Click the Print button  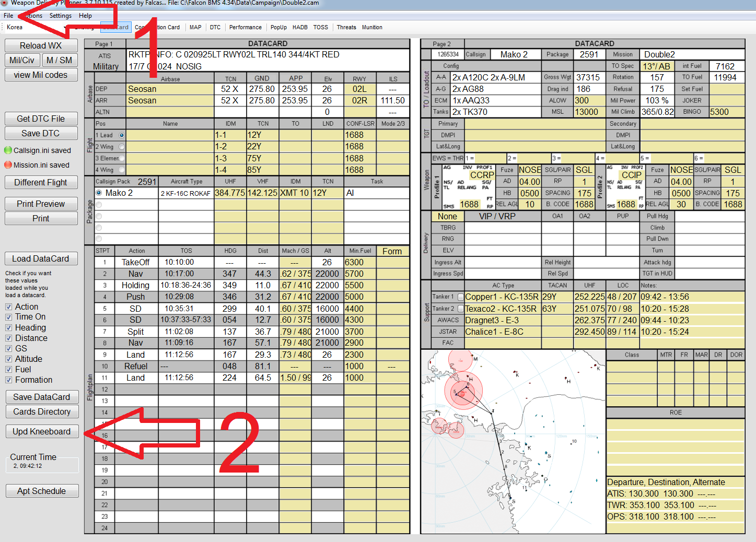pyautogui.click(x=41, y=218)
